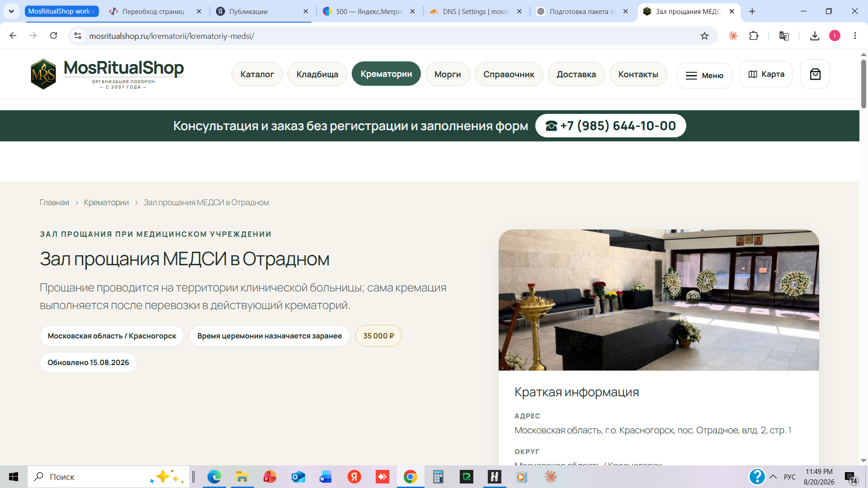Go to Главная breadcrumb link
The image size is (868, 488).
pos(54,202)
